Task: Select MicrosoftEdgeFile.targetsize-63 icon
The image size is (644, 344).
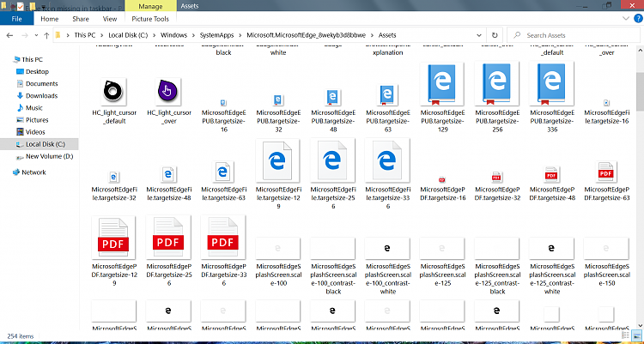Action: [x=223, y=172]
